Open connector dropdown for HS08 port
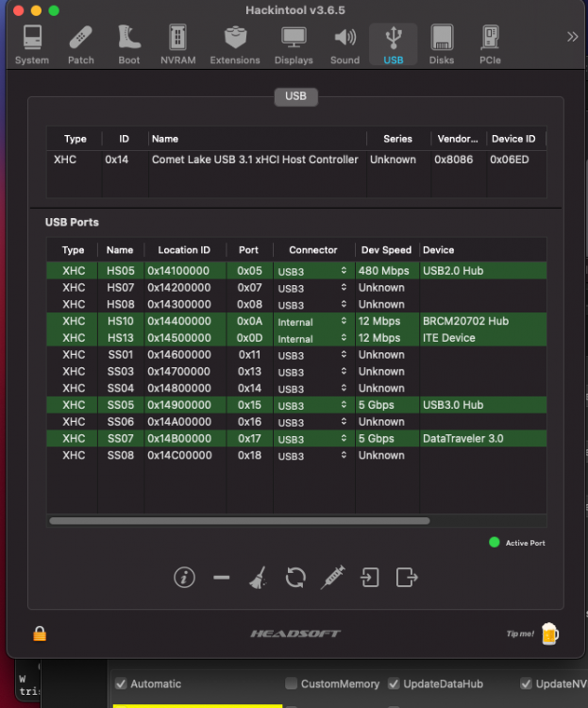The height and width of the screenshot is (708, 588). click(x=312, y=304)
